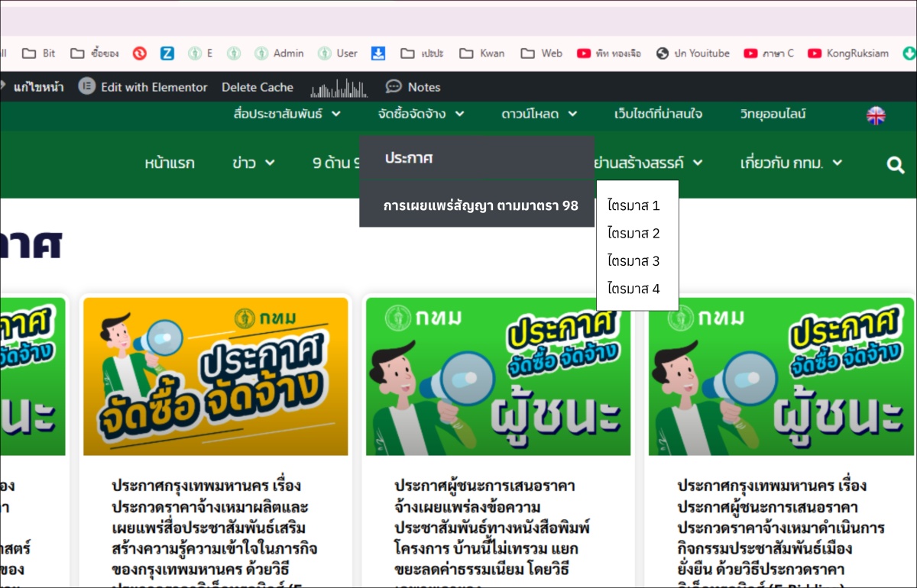Click the red circular bookmark icon
Viewport: 917px width, 588px height.
pos(139,53)
